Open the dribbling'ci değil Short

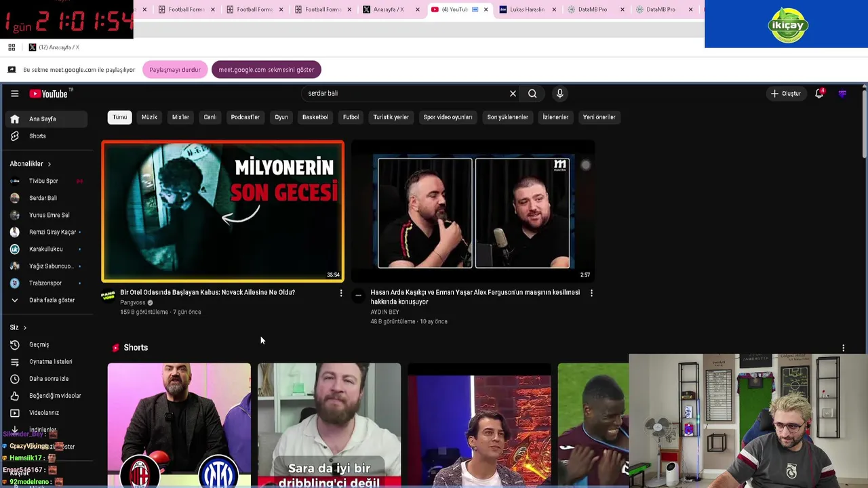coord(329,425)
